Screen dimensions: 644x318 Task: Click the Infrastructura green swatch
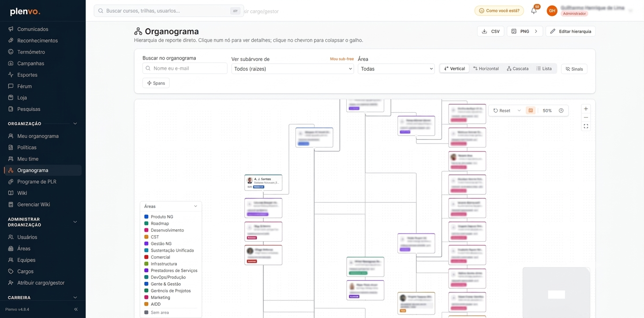click(146, 264)
